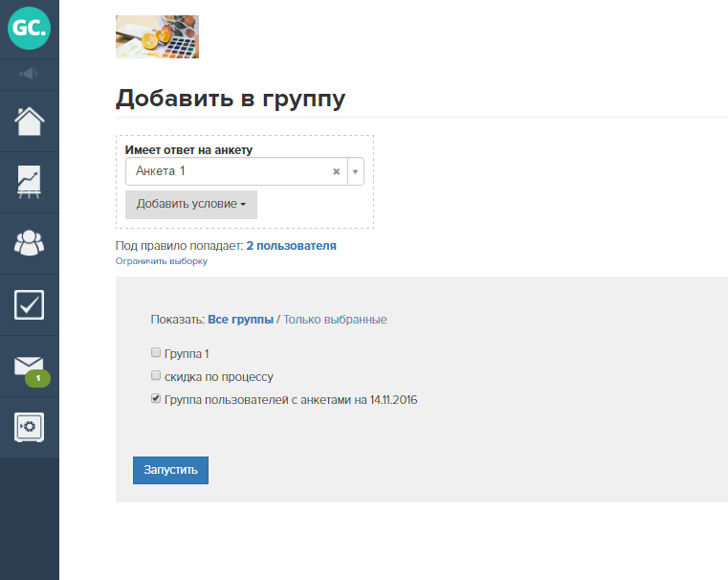This screenshot has height=580, width=728.
Task: Check the Группа 1 checkbox
Action: tap(156, 352)
